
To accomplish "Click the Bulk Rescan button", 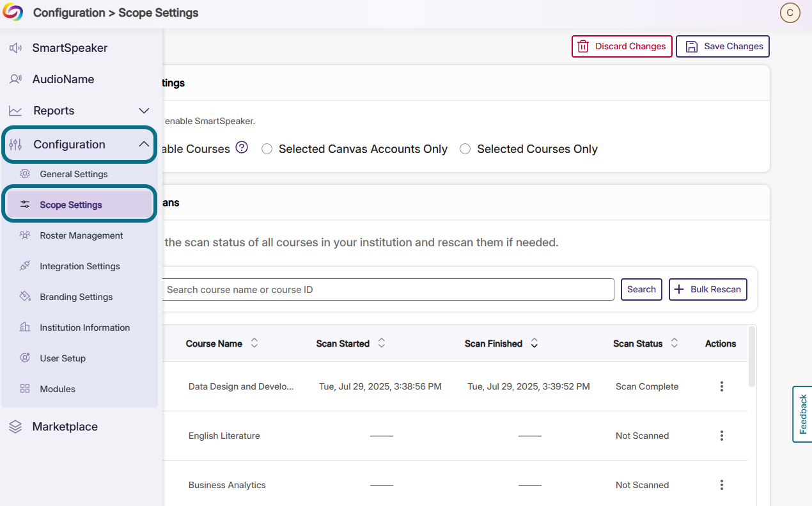I will 708,289.
